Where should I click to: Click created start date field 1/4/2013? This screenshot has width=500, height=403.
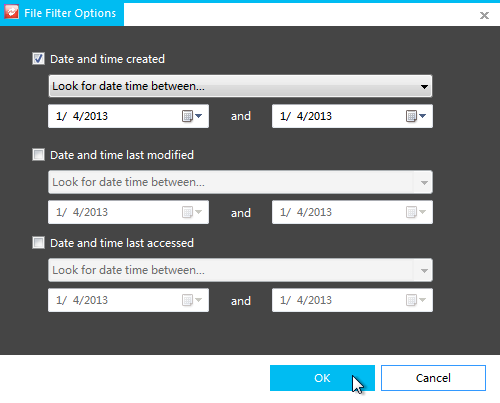click(x=128, y=116)
